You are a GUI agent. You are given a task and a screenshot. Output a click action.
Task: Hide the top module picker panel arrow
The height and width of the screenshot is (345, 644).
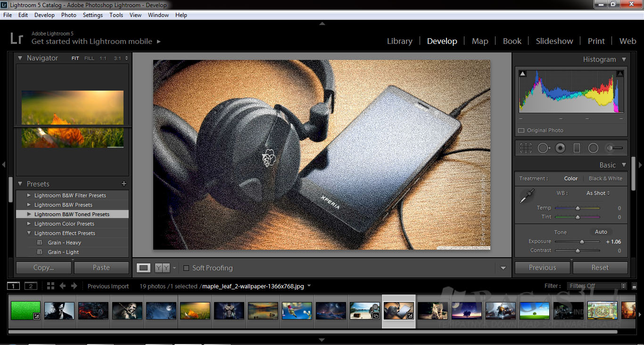(x=322, y=23)
